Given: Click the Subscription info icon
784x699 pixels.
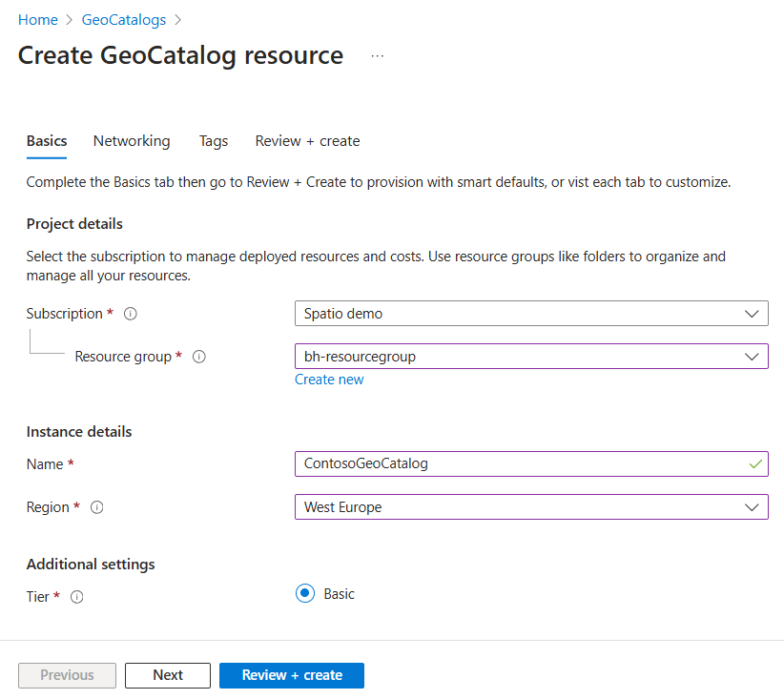Looking at the screenshot, I should click(131, 314).
